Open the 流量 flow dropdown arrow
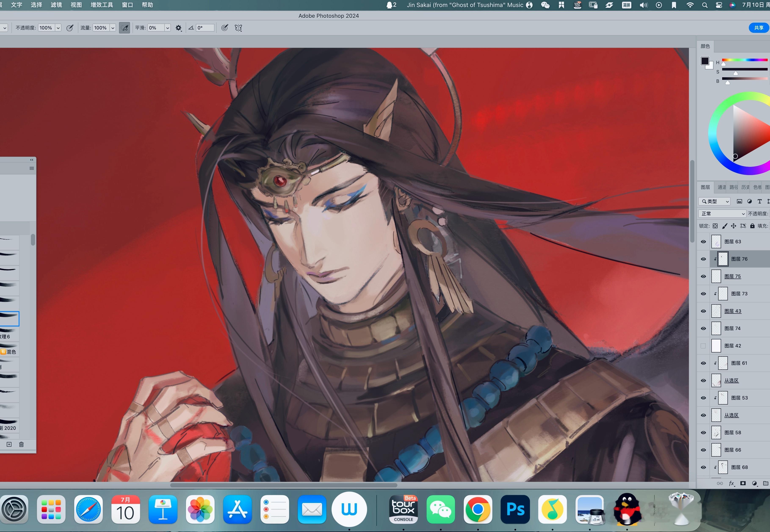Image resolution: width=770 pixels, height=532 pixels. pos(113,28)
